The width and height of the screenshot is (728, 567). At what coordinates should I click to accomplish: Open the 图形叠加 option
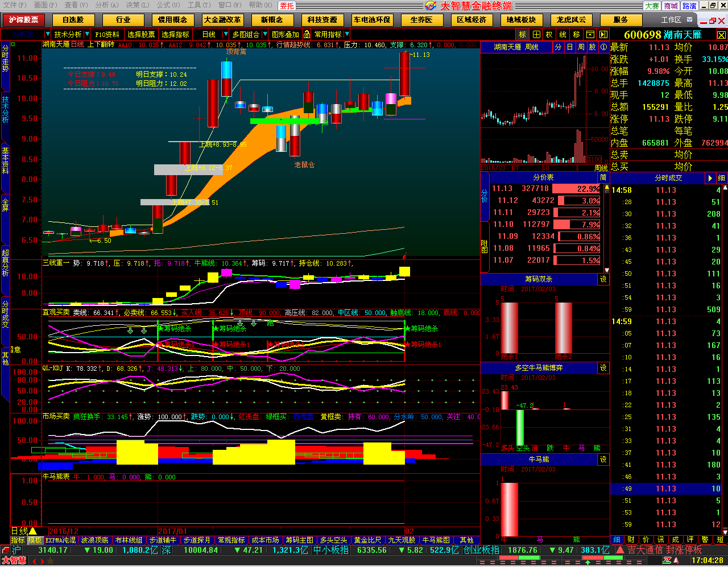point(286,35)
